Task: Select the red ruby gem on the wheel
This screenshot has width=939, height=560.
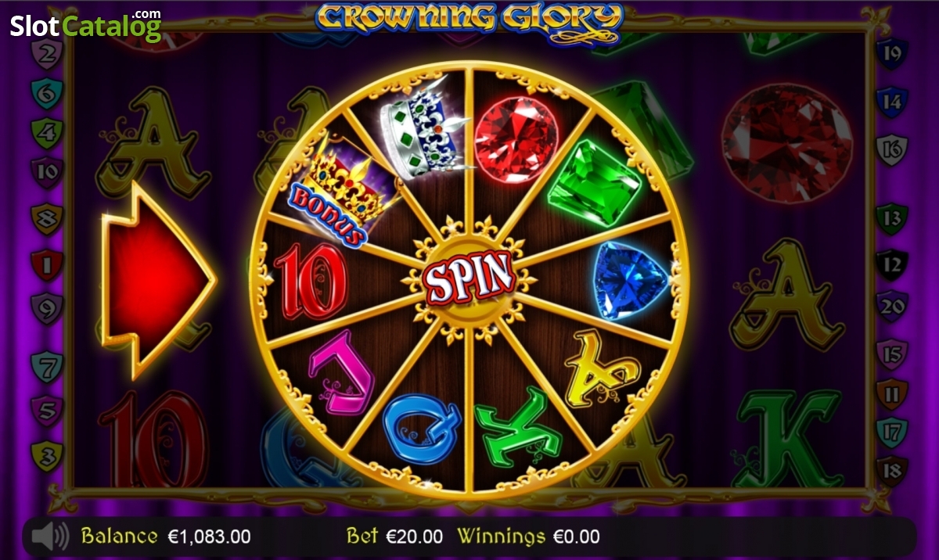Action: (x=516, y=140)
